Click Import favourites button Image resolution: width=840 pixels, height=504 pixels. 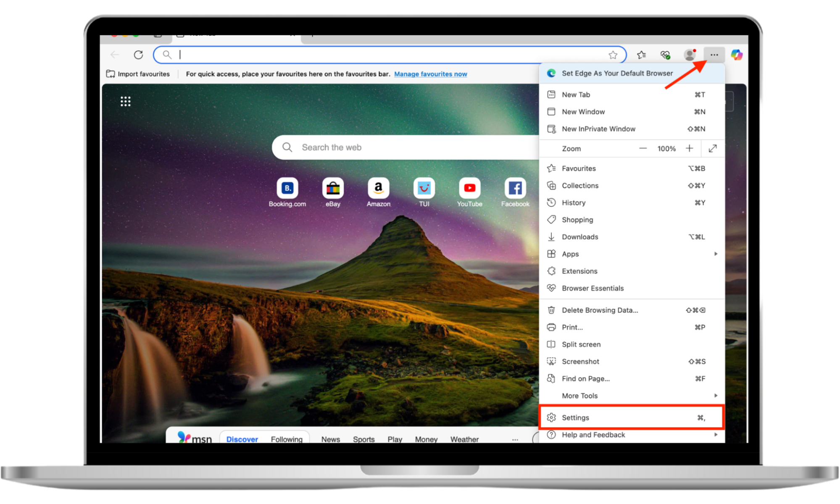coord(138,74)
